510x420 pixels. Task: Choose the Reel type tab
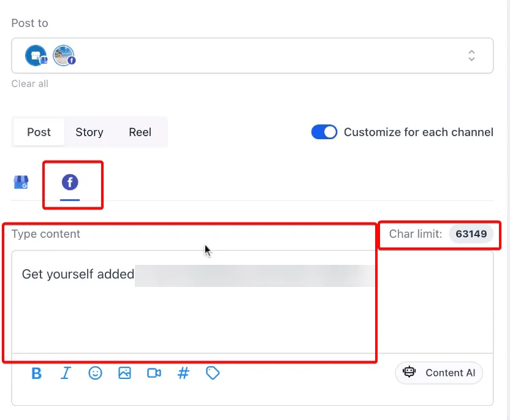coord(140,132)
